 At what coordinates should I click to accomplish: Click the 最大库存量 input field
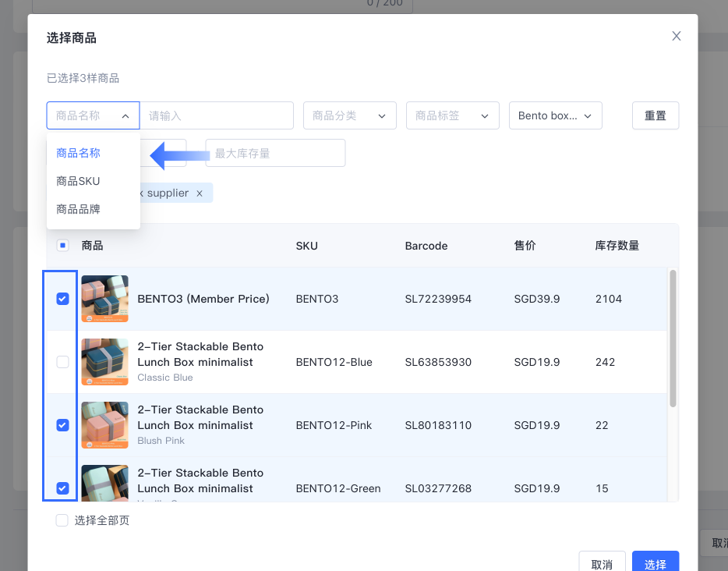pyautogui.click(x=275, y=153)
